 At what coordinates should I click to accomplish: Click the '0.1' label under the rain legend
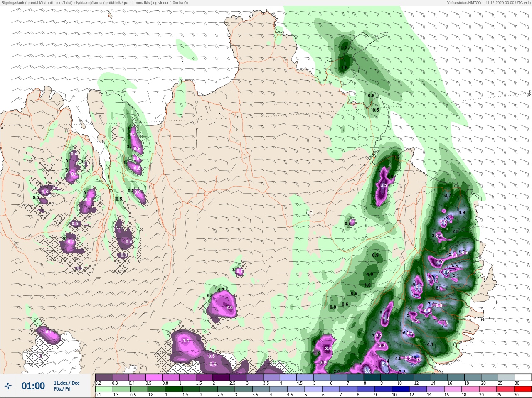(x=98, y=395)
